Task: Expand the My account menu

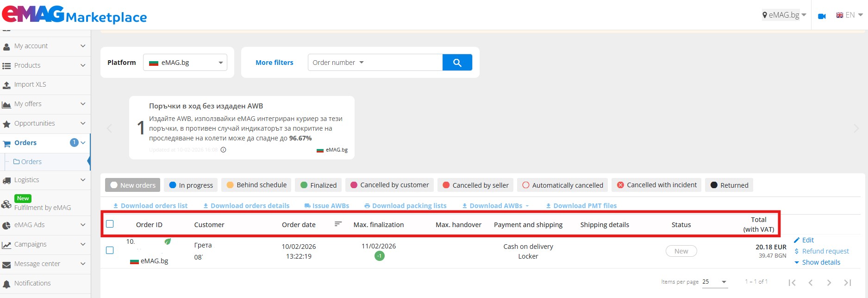Action: point(83,46)
